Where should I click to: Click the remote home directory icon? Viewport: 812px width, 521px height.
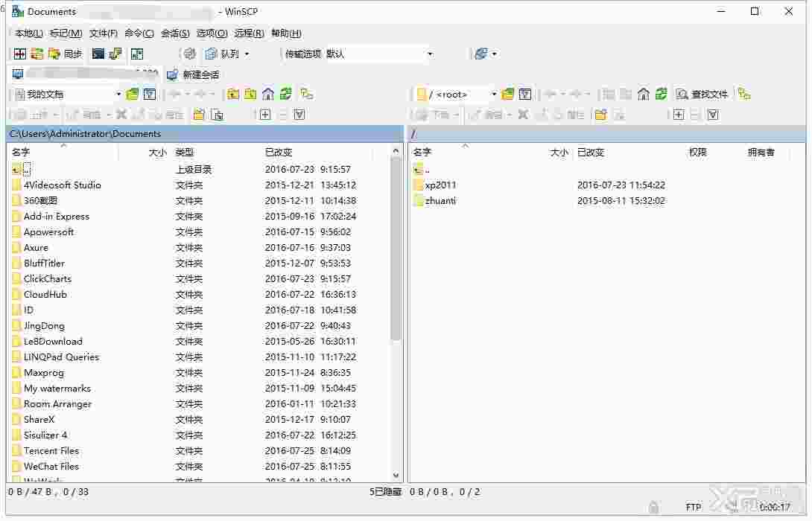click(x=643, y=95)
